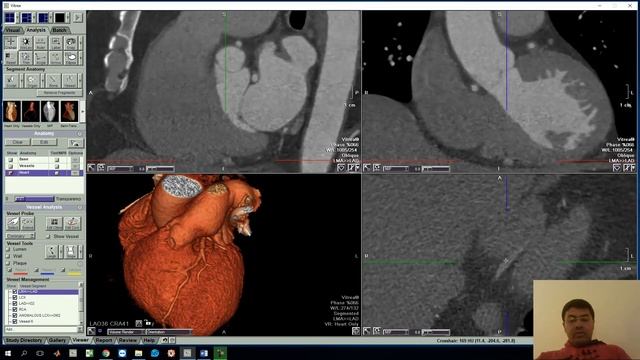Click the heart icon in top-left viewport toolbar
Screen dimensions: 640x360
[341, 168]
